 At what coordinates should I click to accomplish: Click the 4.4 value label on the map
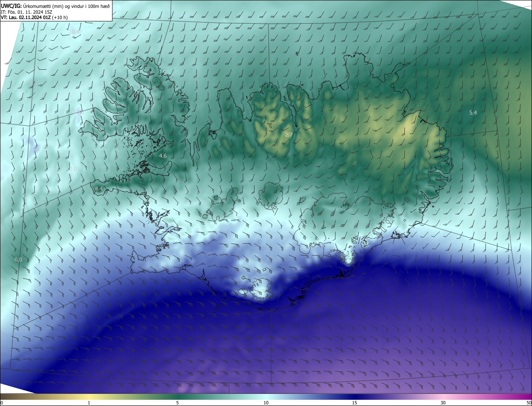tap(99, 189)
